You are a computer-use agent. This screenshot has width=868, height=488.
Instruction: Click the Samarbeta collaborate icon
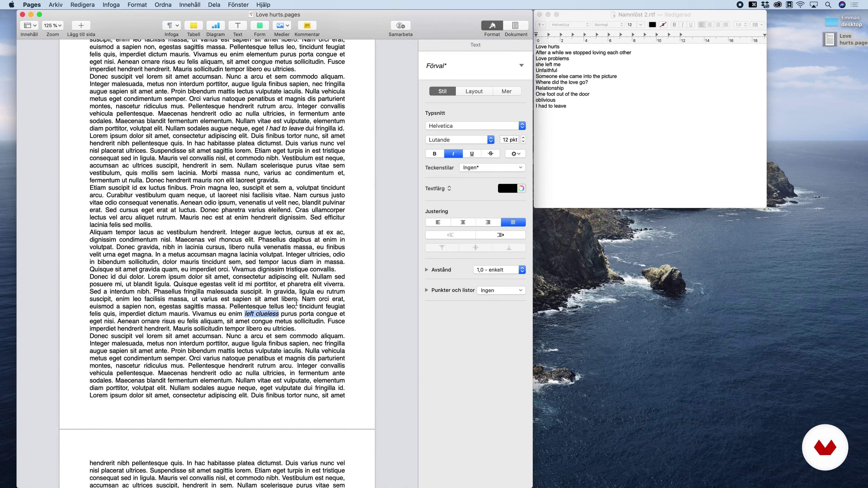[400, 26]
